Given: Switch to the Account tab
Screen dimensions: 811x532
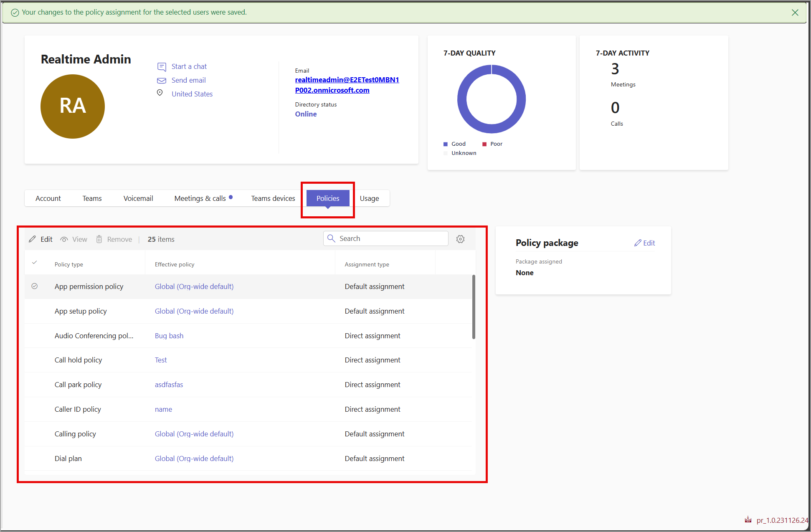Looking at the screenshot, I should point(48,198).
